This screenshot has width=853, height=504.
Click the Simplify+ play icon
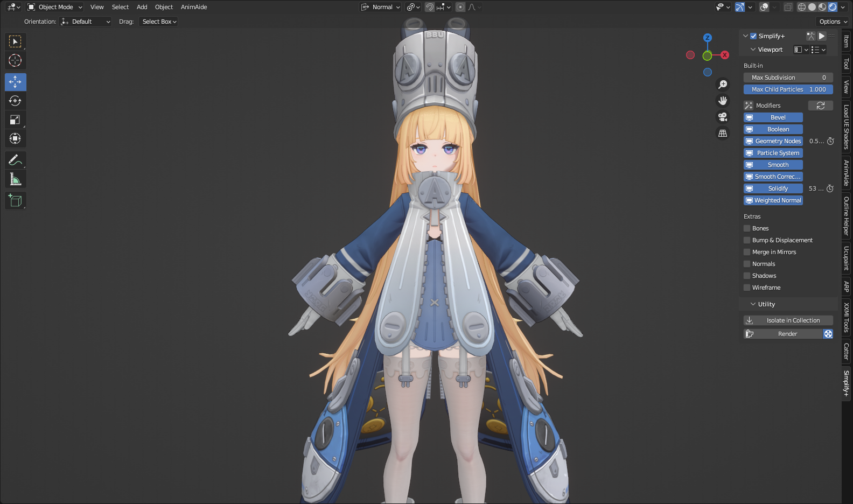[x=822, y=36]
